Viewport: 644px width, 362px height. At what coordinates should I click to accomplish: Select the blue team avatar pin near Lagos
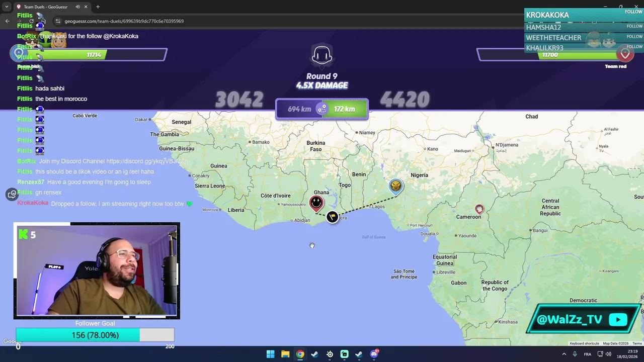396,187
